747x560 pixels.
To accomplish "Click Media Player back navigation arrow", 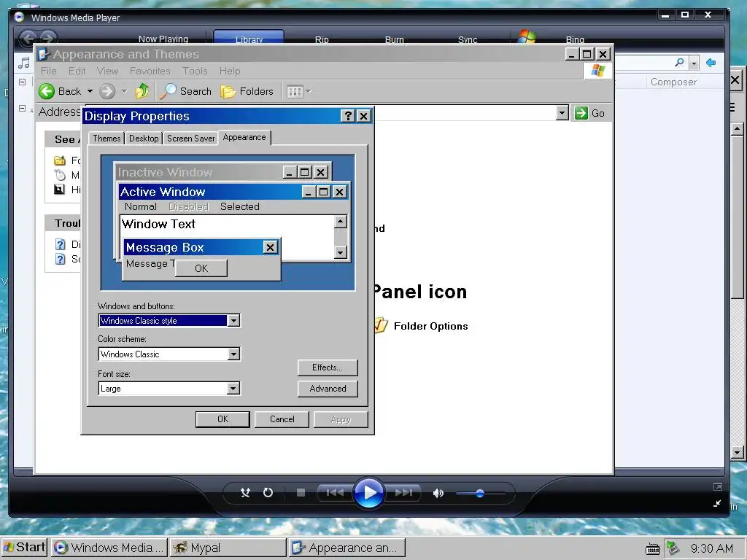I will pos(28,38).
